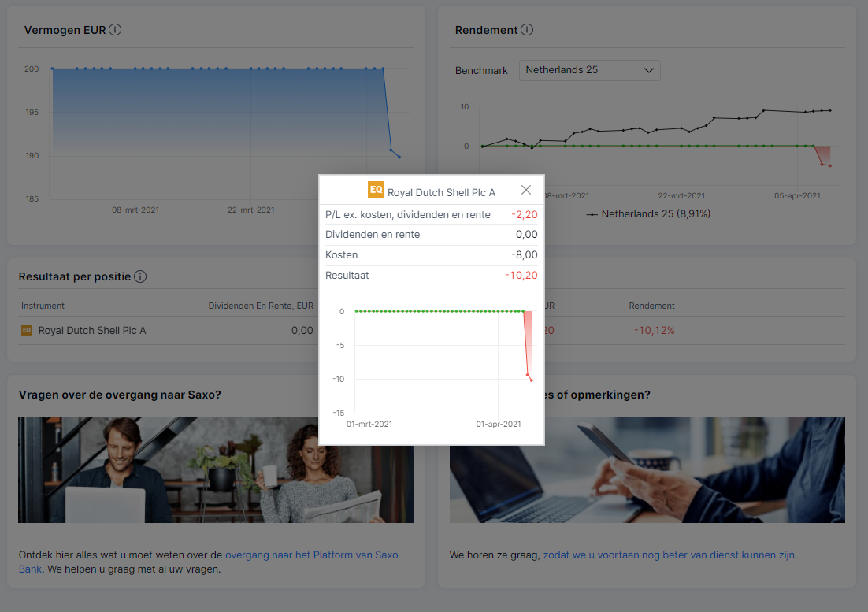The width and height of the screenshot is (868, 612).
Task: Click 22-mrt-2021 label on Rendement chart
Action: 681,196
